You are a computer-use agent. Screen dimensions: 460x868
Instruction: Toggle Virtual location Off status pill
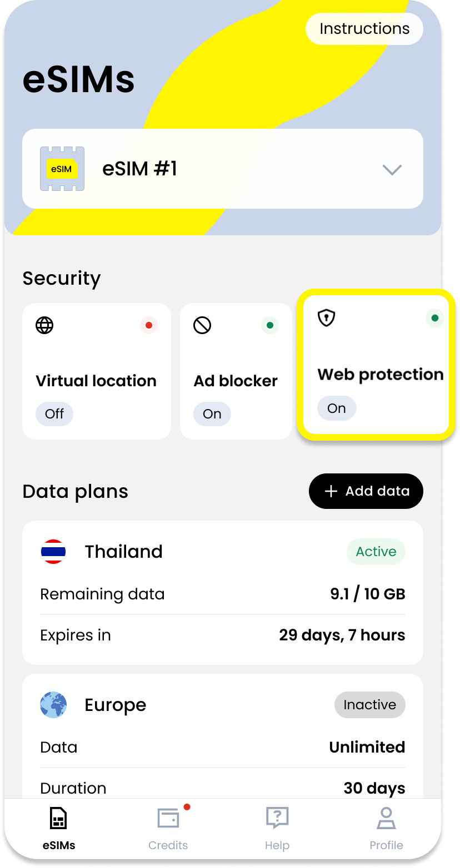(54, 414)
